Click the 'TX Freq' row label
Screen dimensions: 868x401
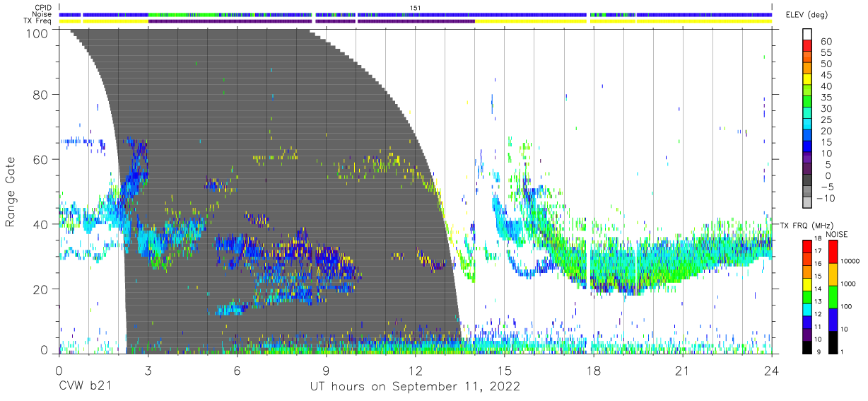click(37, 21)
